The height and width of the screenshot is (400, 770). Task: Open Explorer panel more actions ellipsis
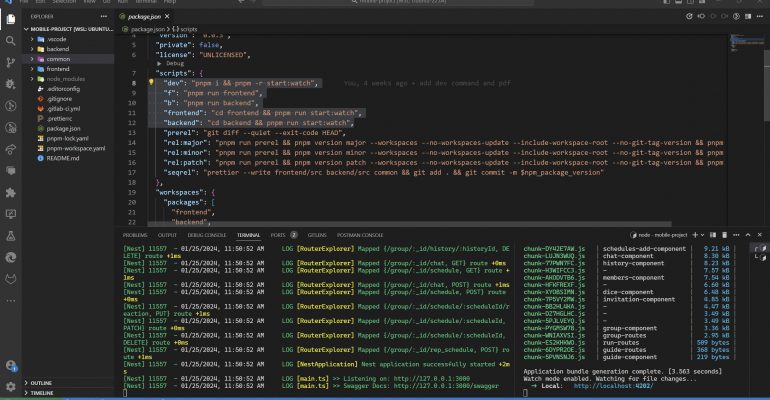tap(104, 16)
